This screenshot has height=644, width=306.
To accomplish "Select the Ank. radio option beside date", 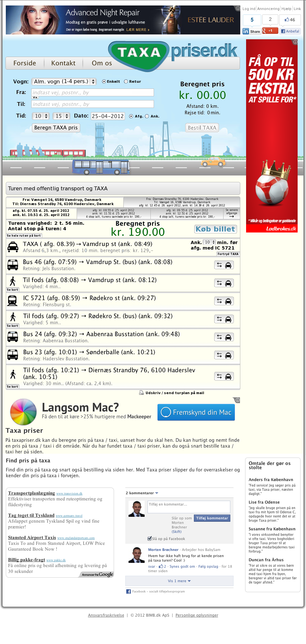I will (x=147, y=116).
